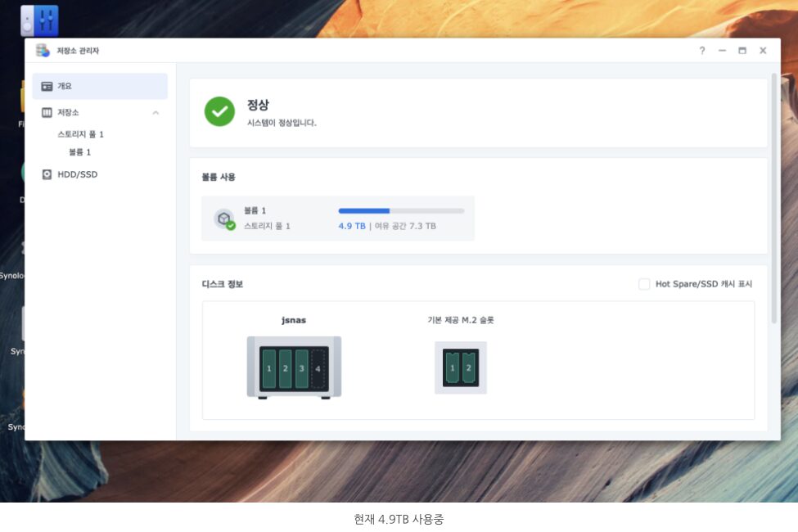The image size is (798, 532).
Task: Enable Hot Spare/SSD 캐시 표시 checkbox
Action: click(644, 284)
